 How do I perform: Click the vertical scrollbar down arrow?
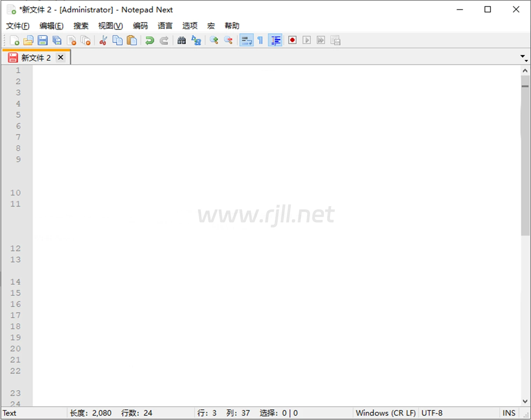pos(525,401)
